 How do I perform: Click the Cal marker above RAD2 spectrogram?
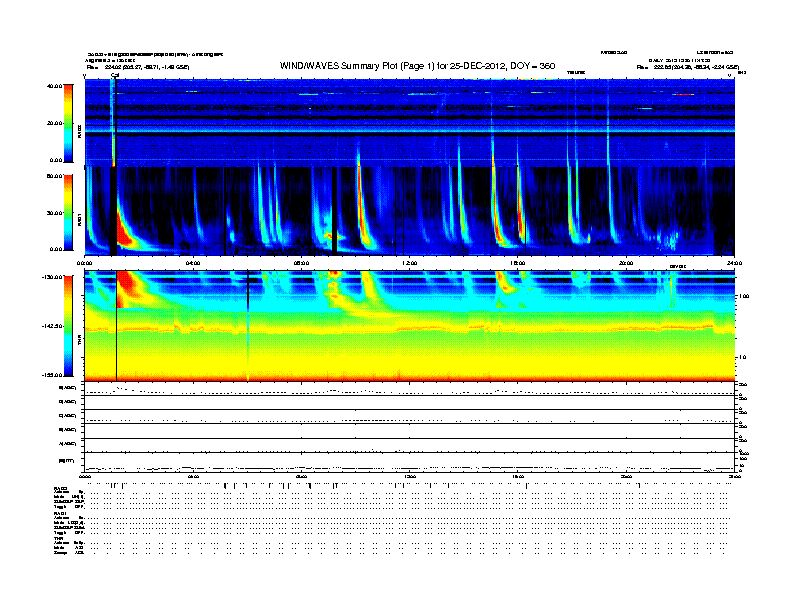click(x=115, y=75)
